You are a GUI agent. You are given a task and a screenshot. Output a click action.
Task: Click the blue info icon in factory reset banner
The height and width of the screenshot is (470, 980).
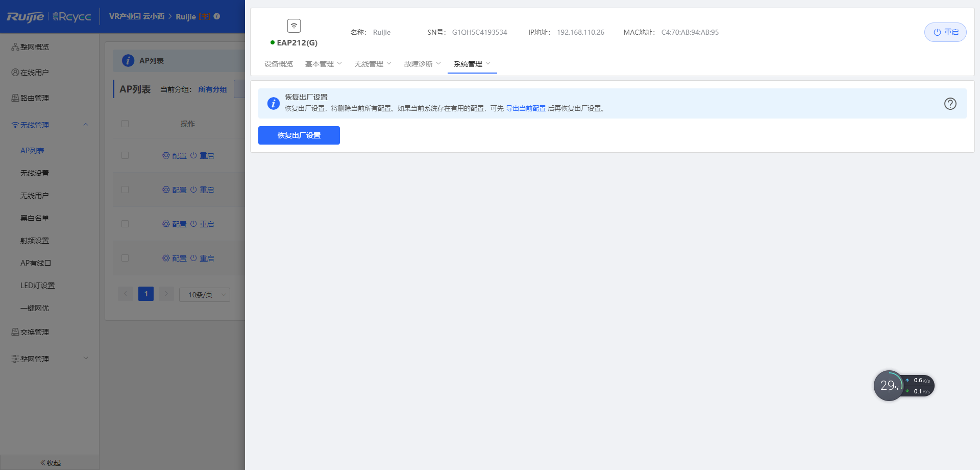[x=274, y=103]
